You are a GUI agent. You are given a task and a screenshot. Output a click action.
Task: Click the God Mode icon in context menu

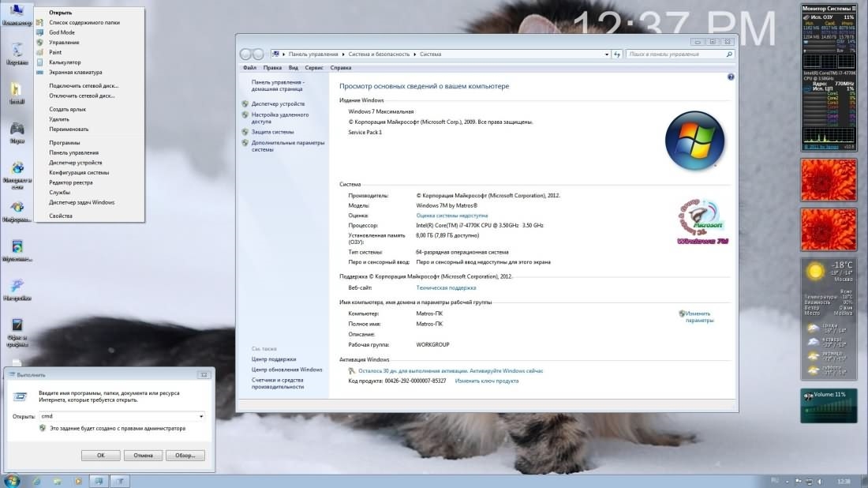pyautogui.click(x=40, y=32)
